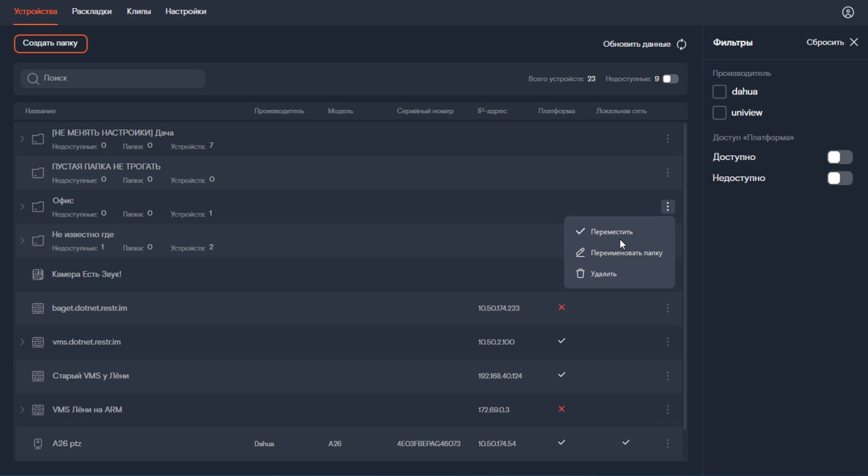Switch to the Устройства tab
The width and height of the screenshot is (868, 476).
coord(36,12)
